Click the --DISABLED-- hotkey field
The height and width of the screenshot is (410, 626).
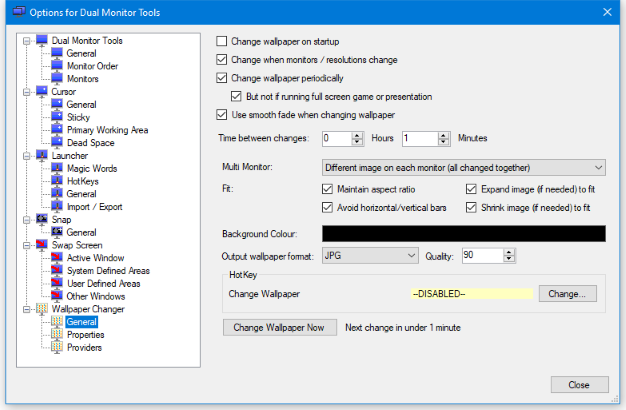tap(471, 293)
